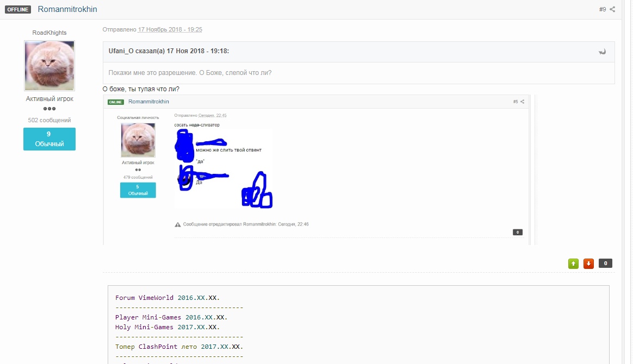Open Romanmitrokhin profile link in post header

point(67,9)
